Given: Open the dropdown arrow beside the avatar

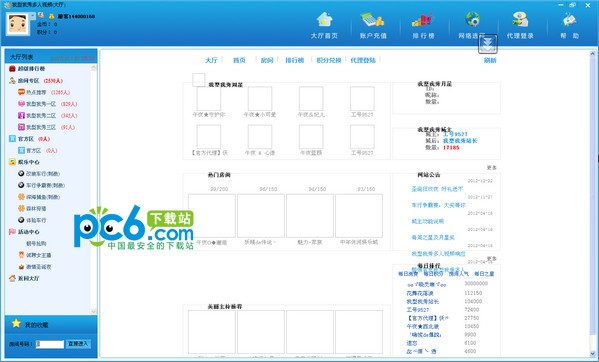Looking at the screenshot, I should (32, 16).
